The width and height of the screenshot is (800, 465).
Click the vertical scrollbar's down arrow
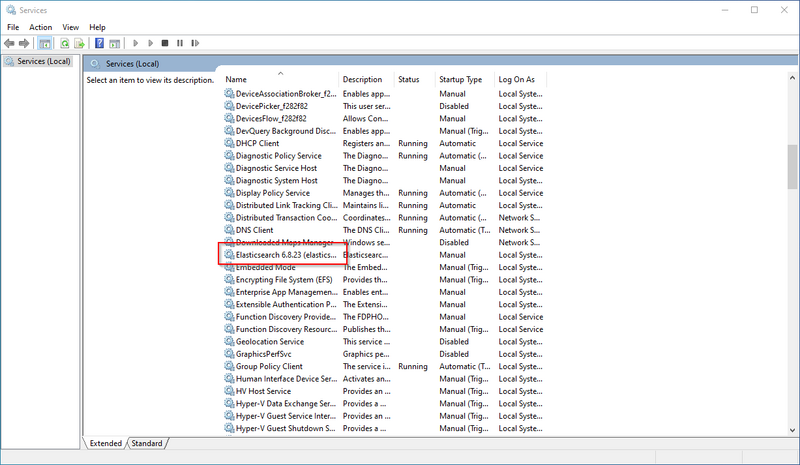pyautogui.click(x=792, y=429)
